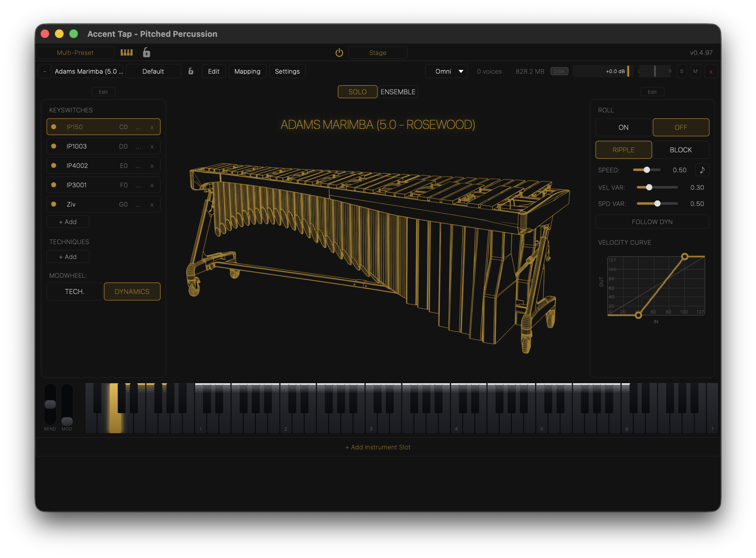
Task: Switch to the ENSEMBLE tab
Action: point(398,92)
